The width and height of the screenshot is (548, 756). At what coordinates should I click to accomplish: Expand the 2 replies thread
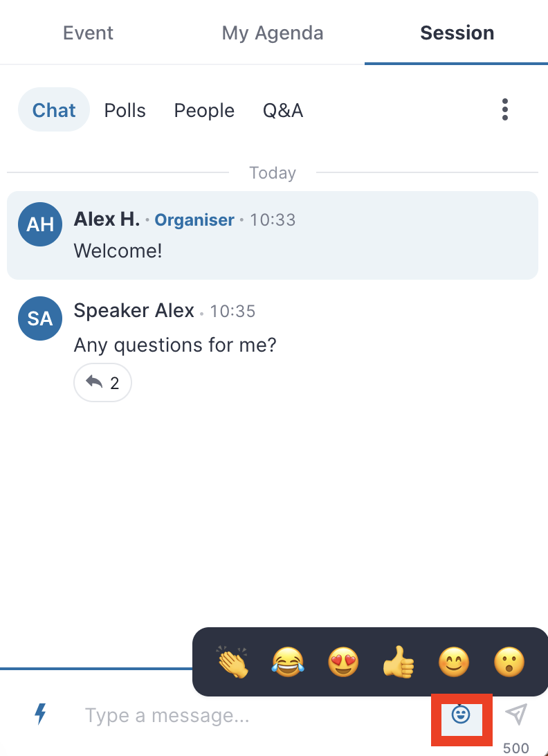pyautogui.click(x=102, y=382)
